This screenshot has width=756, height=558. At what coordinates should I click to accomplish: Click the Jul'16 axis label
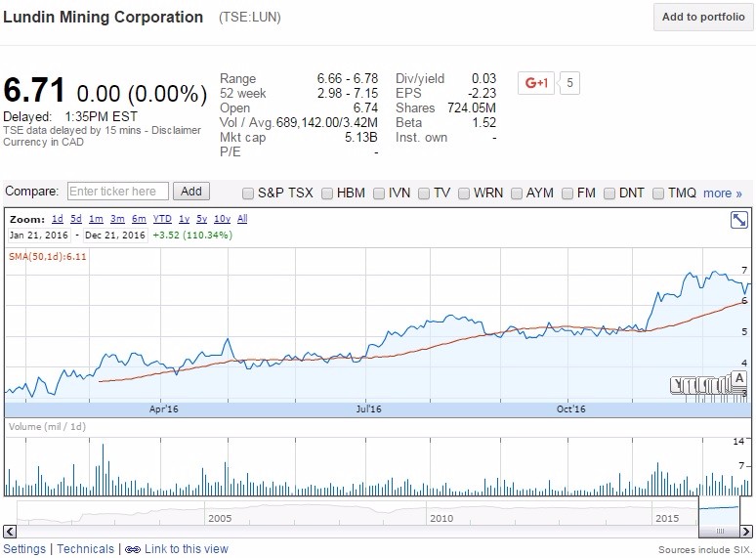368,409
